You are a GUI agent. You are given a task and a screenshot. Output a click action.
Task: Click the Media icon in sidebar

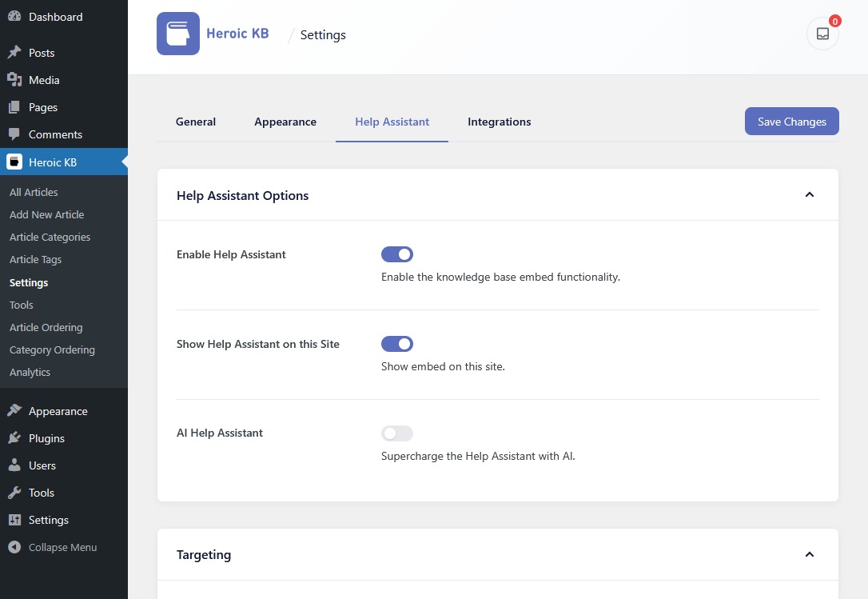point(14,80)
